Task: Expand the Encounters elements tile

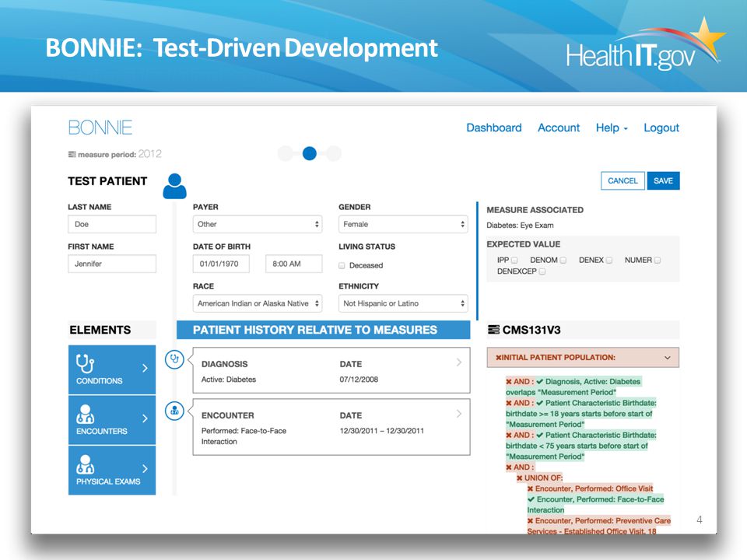Action: coord(112,420)
